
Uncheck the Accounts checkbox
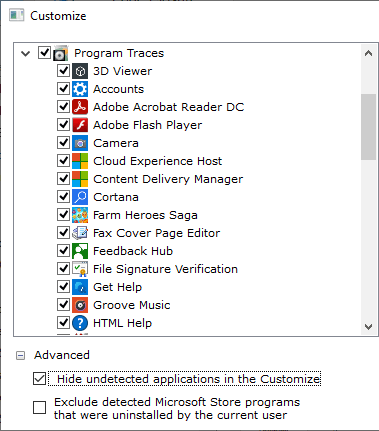tap(63, 89)
